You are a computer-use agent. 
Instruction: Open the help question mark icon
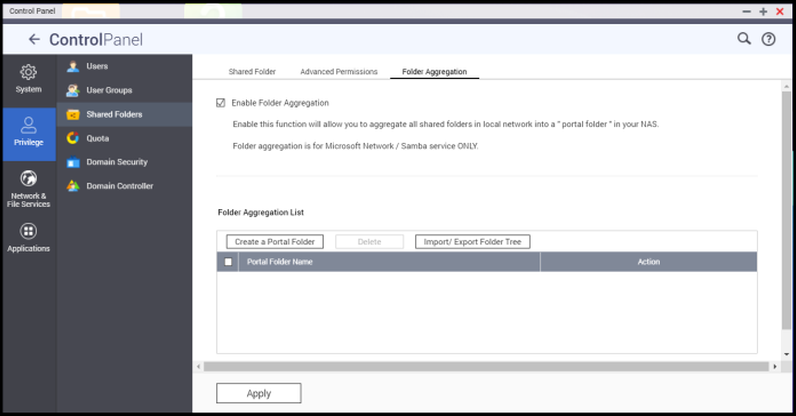coord(768,39)
